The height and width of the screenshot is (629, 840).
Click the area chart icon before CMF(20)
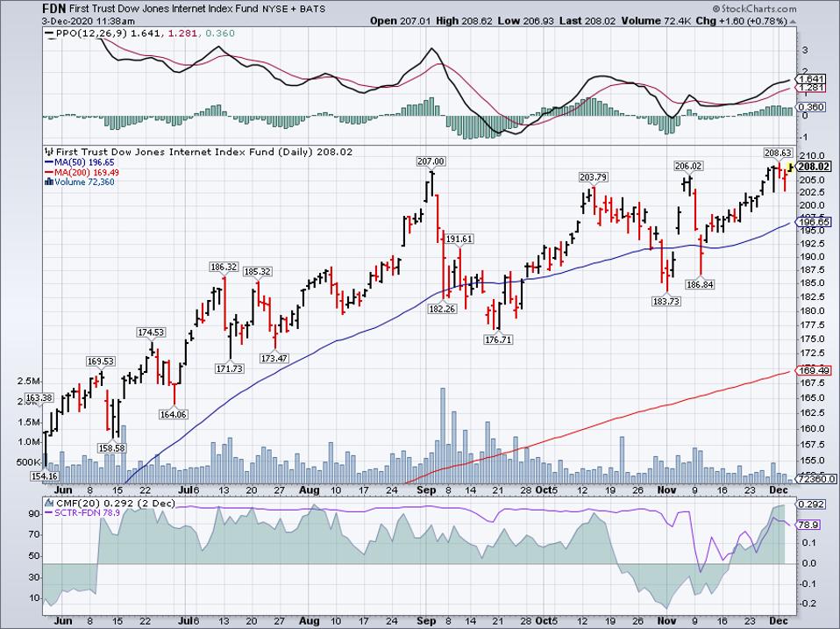[49, 504]
